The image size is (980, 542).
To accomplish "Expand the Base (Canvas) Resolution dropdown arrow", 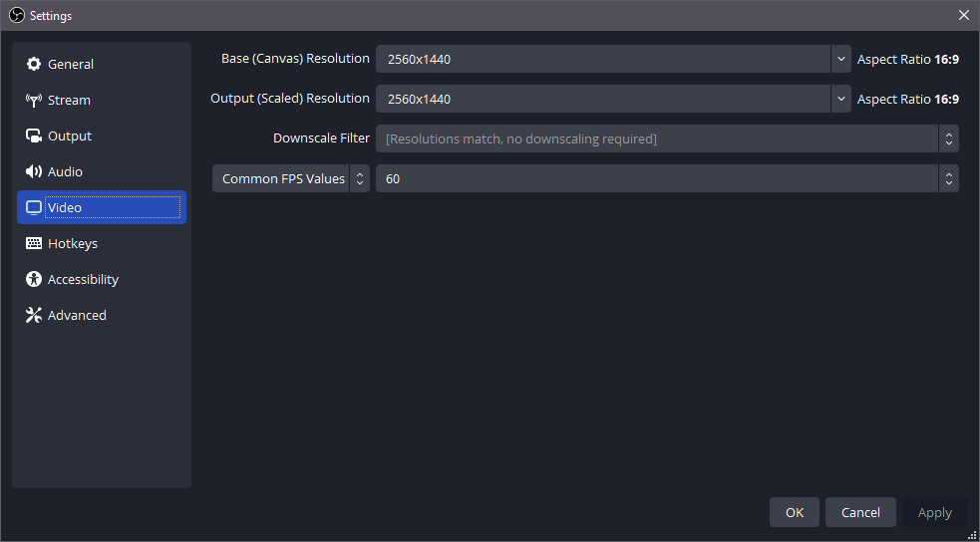I will (840, 59).
